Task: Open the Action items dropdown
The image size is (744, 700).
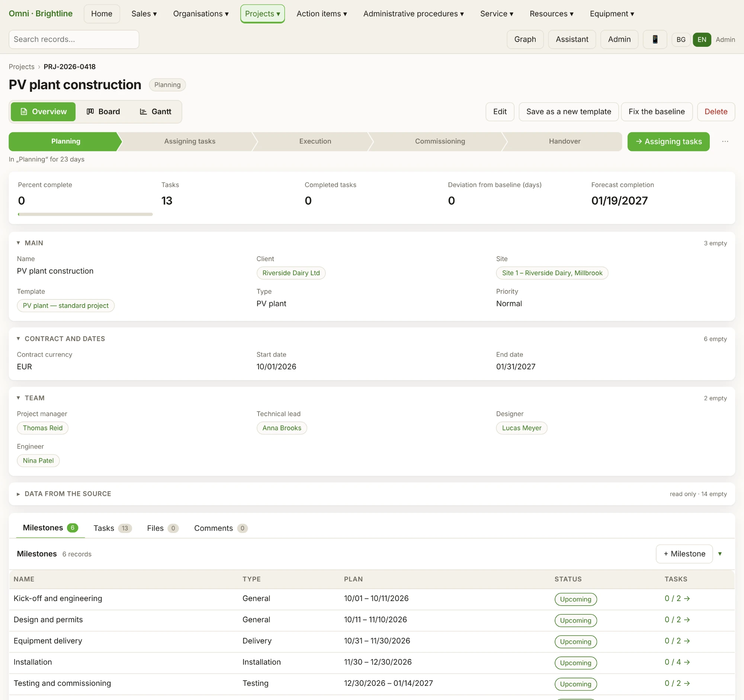Action: (321, 14)
